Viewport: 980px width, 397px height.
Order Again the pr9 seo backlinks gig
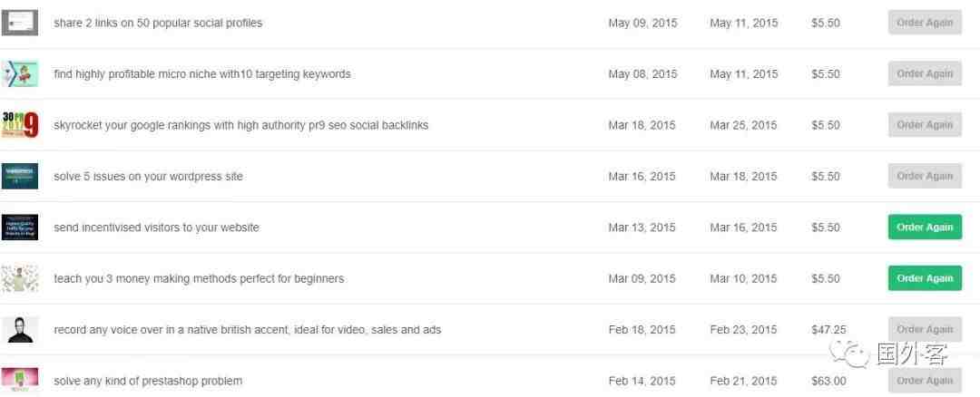pyautogui.click(x=925, y=125)
